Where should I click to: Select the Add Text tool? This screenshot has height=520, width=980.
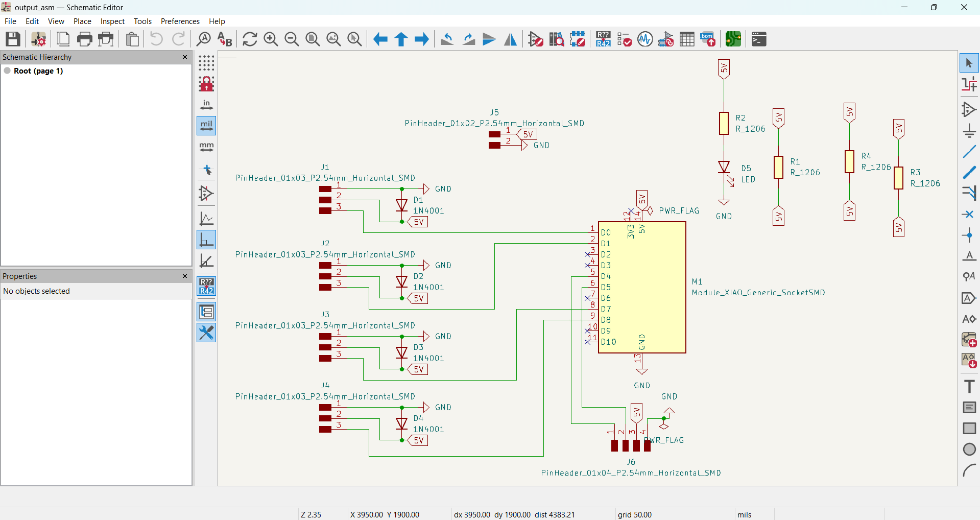click(x=969, y=386)
